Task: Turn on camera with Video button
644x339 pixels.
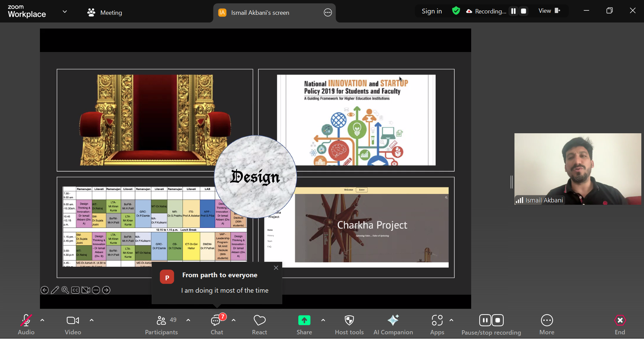Action: 73,324
